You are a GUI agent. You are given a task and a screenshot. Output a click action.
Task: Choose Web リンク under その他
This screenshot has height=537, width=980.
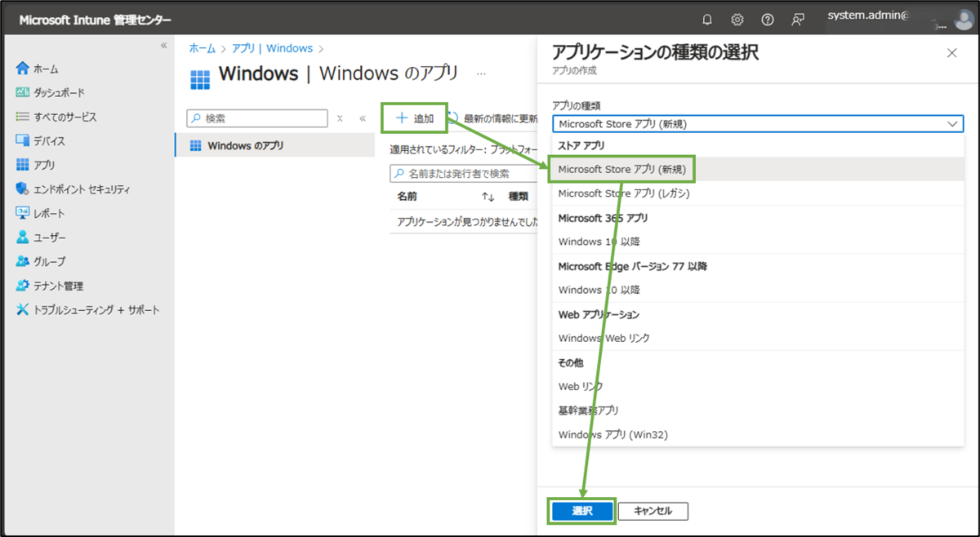[x=759, y=386]
